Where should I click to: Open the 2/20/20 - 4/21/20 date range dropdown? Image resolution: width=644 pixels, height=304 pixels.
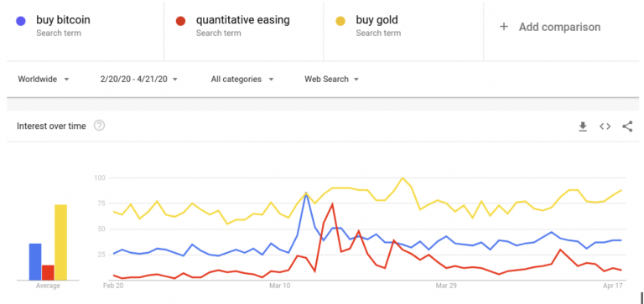[139, 80]
